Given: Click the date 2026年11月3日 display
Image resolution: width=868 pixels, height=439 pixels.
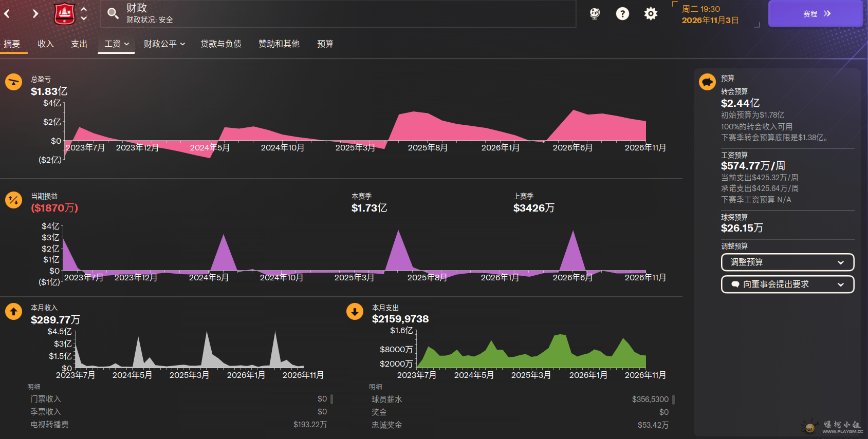Looking at the screenshot, I should (710, 21).
